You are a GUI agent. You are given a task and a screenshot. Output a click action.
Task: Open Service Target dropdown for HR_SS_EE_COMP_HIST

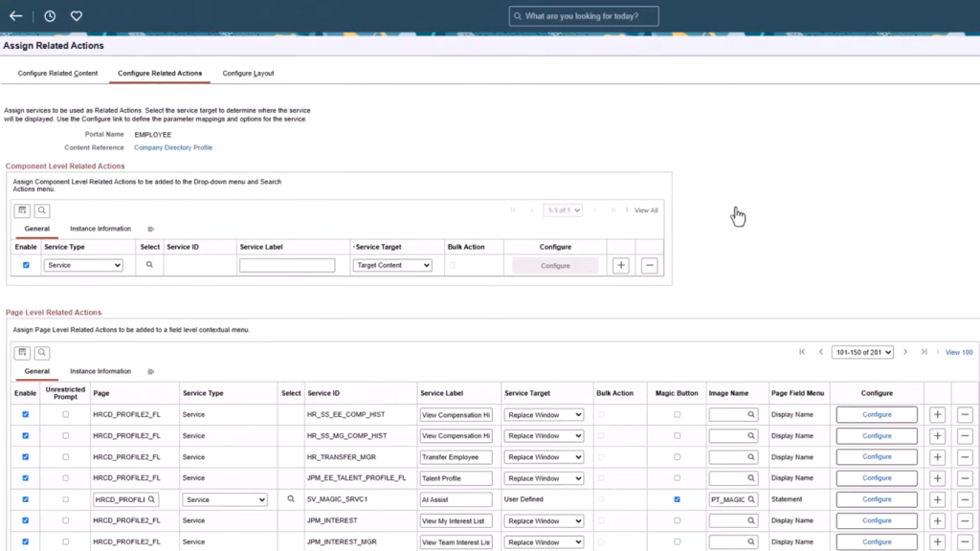click(544, 415)
